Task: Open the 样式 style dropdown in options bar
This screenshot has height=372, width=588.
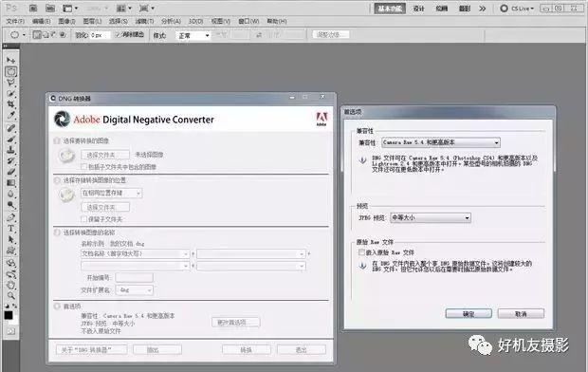Action: 193,35
